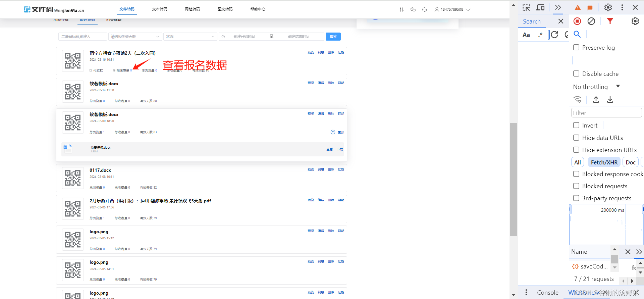Select the Doc request type filter
Image resolution: width=644 pixels, height=299 pixels.
(631, 162)
